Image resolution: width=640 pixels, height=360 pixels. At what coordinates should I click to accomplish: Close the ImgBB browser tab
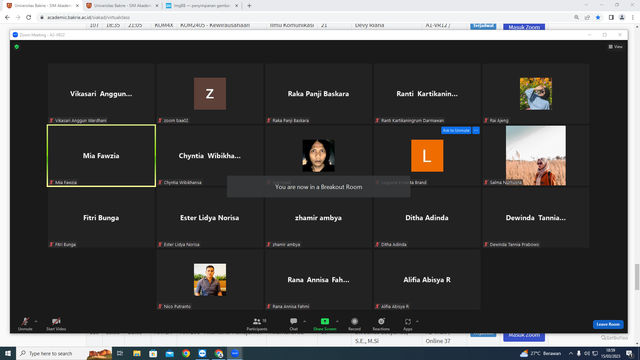point(236,6)
